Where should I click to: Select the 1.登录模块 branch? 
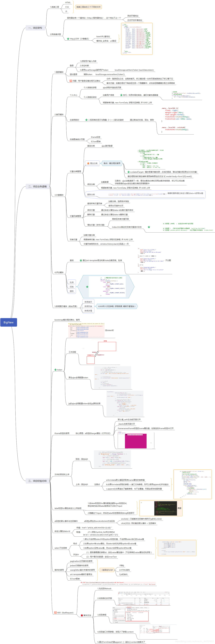coord(59,72)
